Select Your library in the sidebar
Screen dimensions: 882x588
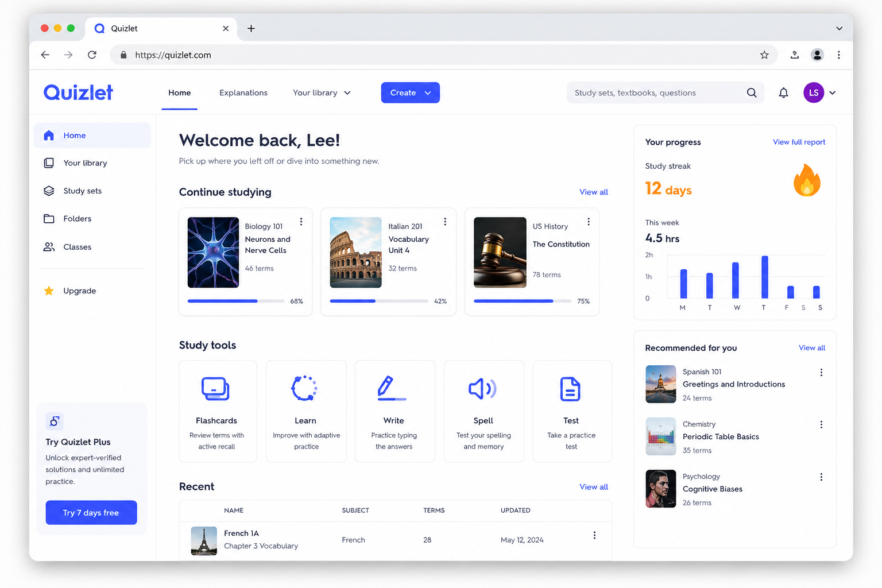click(92, 163)
